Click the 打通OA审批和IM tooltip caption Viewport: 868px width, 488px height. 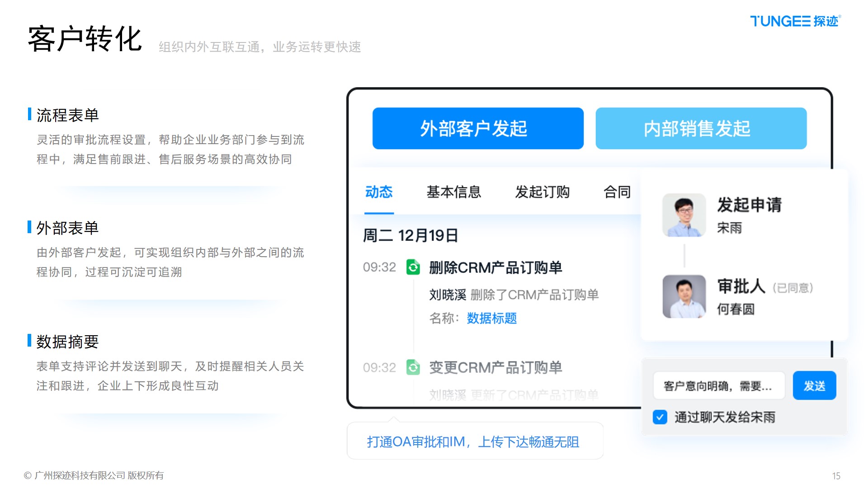pos(473,441)
